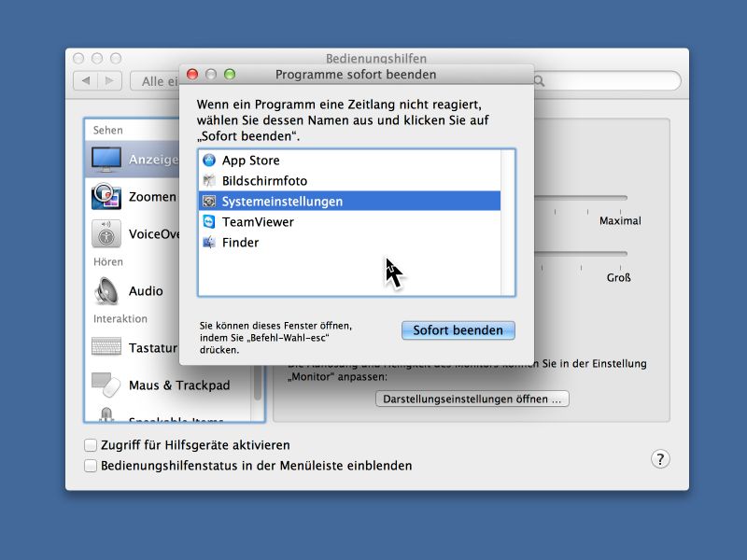Click the Systemeinstellungen gear icon
747x560 pixels.
[209, 201]
